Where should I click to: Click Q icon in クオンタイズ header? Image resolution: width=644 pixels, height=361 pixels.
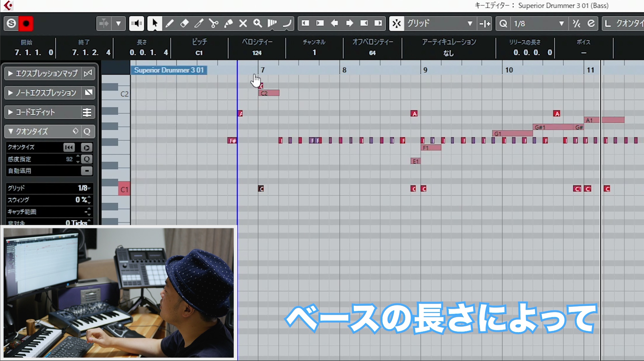(x=87, y=131)
